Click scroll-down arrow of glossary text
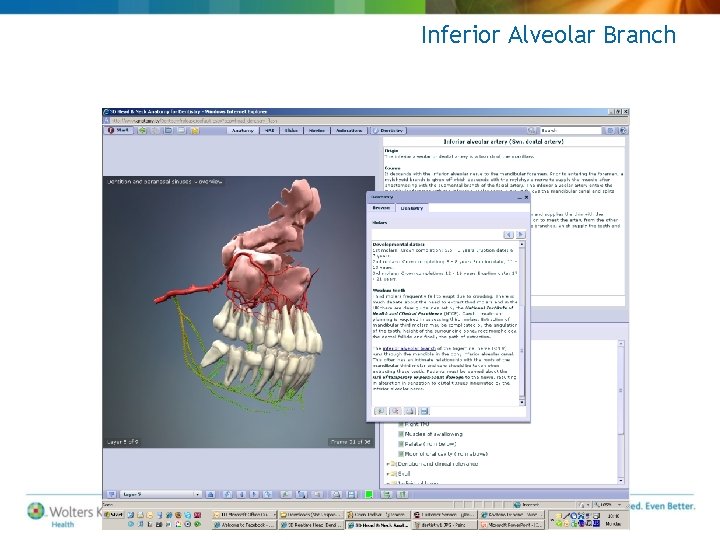Screen dimensions: 720x540 pos(522,402)
